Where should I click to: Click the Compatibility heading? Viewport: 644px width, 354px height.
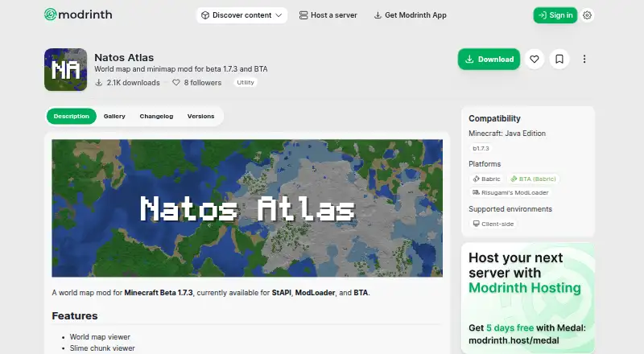494,118
